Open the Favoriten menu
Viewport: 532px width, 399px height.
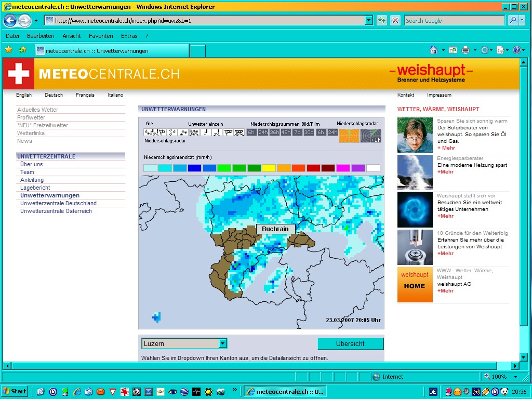pyautogui.click(x=101, y=36)
